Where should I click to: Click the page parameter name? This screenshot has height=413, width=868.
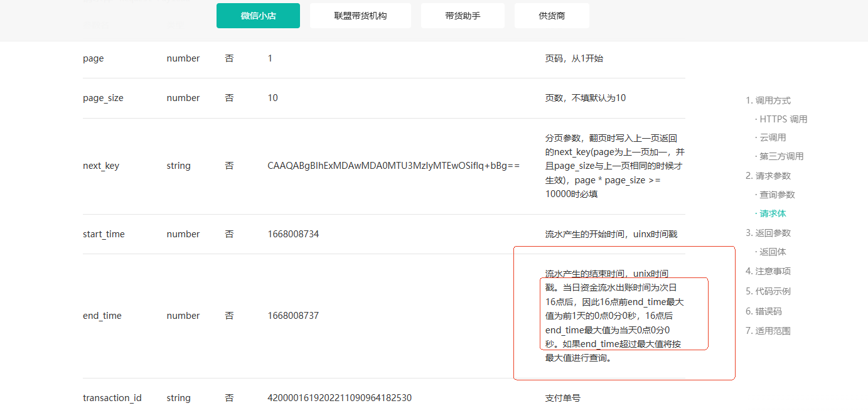point(94,58)
